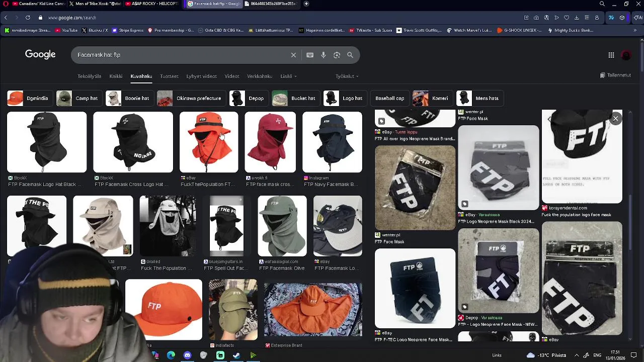Filter images by the Logo hat chip

344,99
